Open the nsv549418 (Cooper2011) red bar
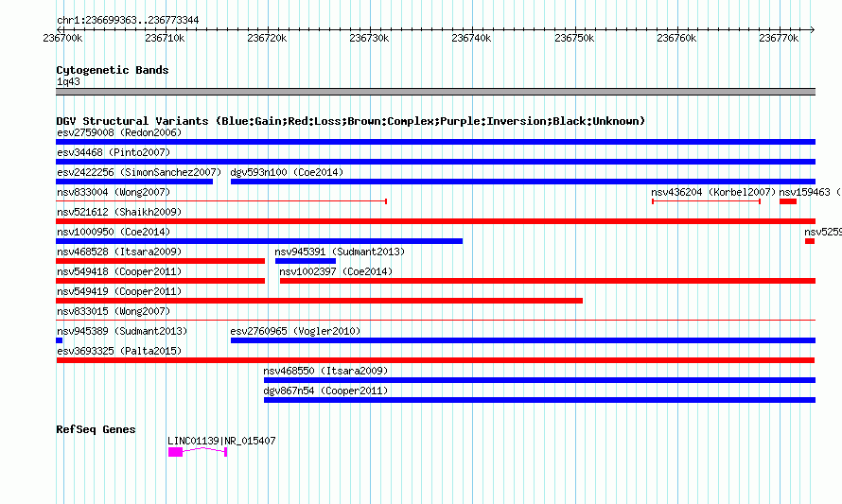 161,281
